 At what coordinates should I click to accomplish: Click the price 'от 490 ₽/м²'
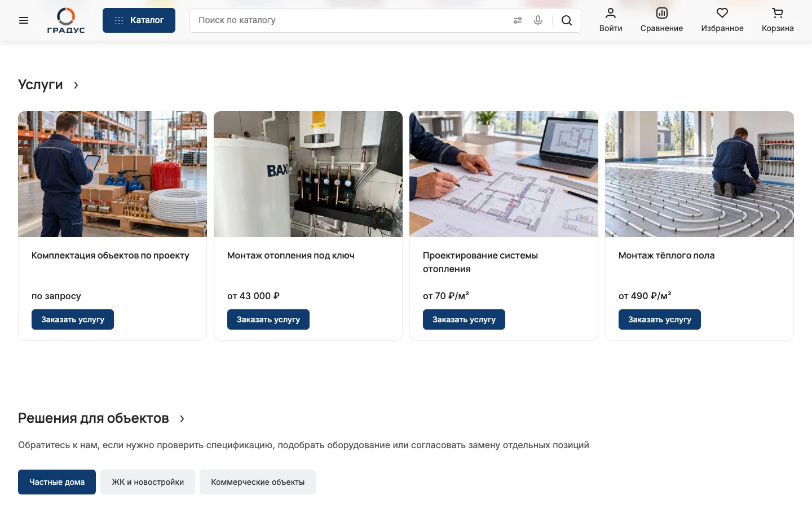click(x=645, y=296)
